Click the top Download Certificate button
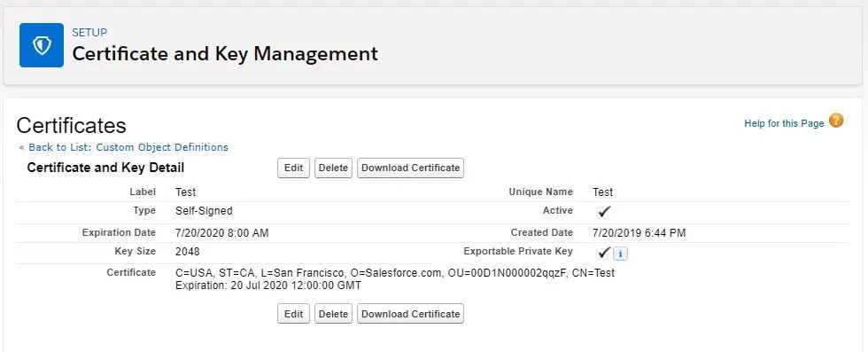Image resolution: width=868 pixels, height=352 pixels. point(410,168)
